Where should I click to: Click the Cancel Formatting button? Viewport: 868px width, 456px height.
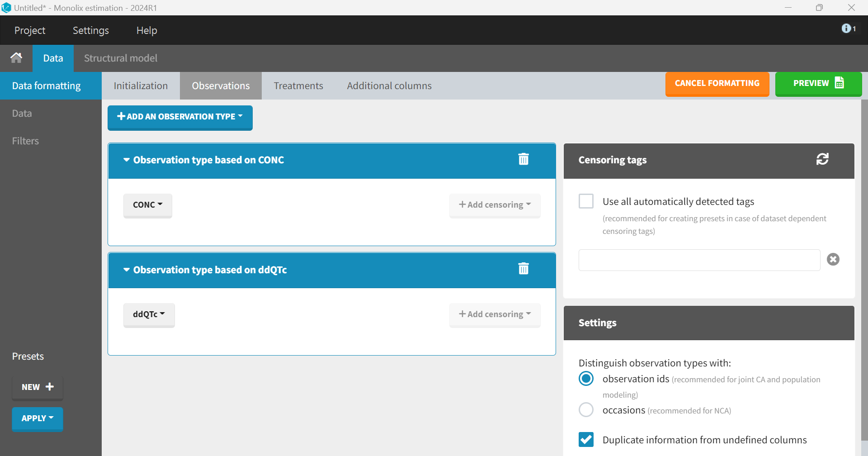[717, 84]
